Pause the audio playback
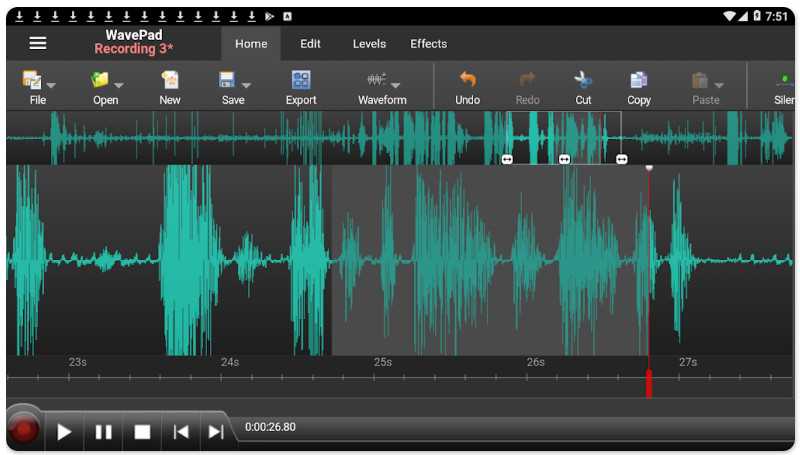 tap(103, 432)
